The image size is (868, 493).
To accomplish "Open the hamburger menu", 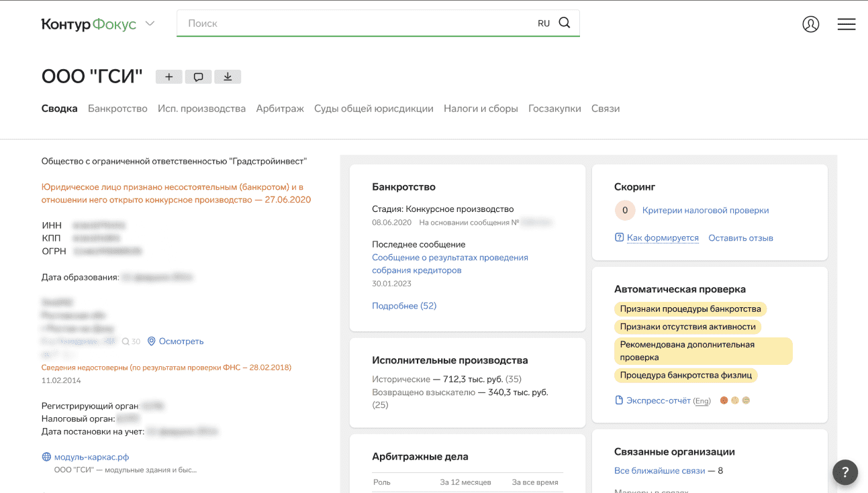I will (x=847, y=24).
